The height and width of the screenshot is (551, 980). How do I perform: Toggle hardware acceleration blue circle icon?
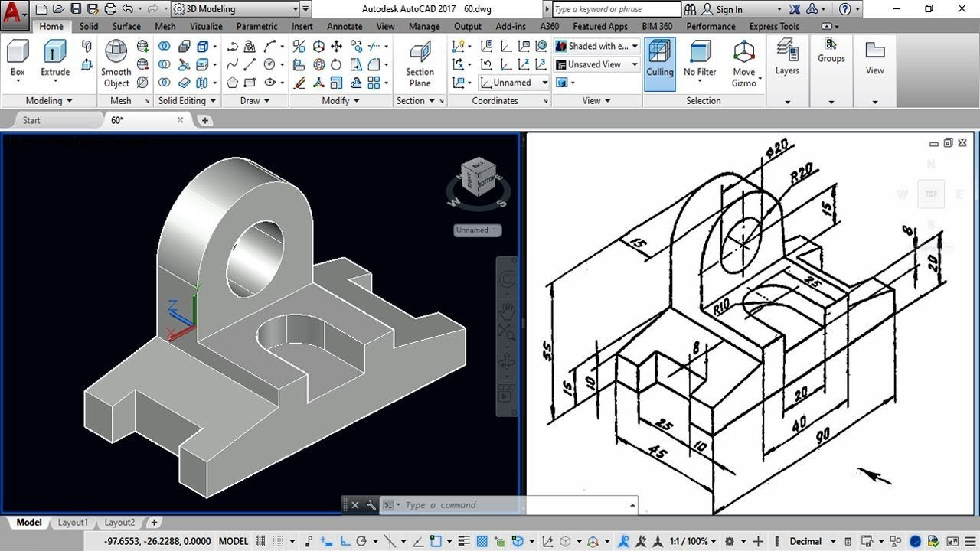click(915, 541)
